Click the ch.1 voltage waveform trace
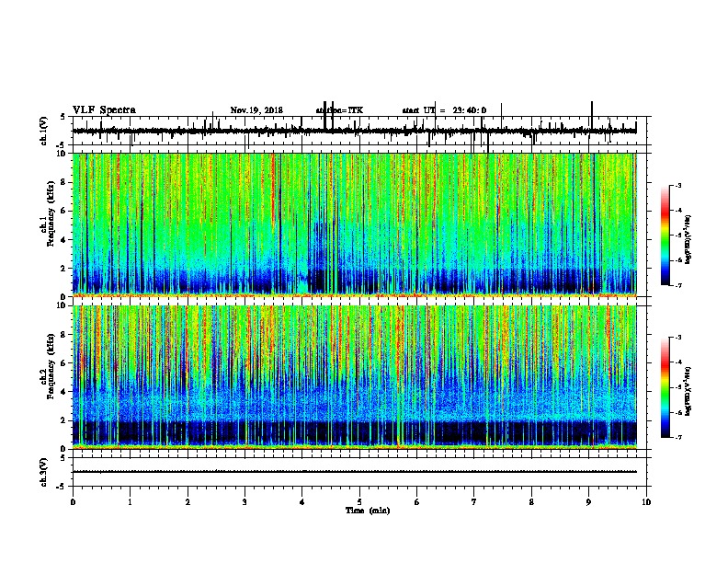 355,131
